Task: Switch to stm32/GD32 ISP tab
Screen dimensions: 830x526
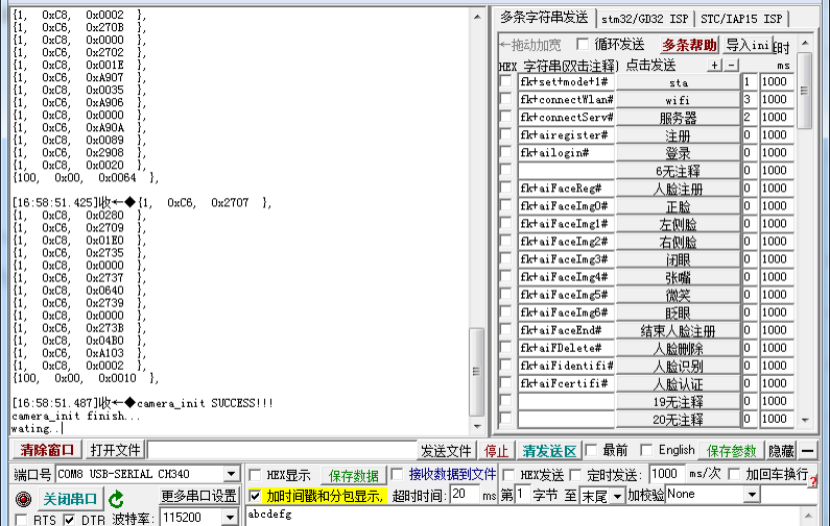Action: click(x=645, y=19)
